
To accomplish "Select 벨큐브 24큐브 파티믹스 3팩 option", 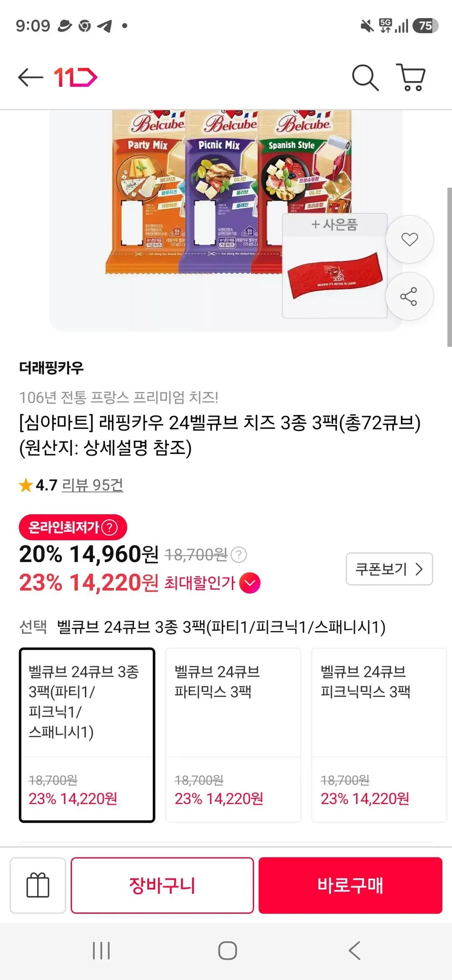I will click(233, 735).
